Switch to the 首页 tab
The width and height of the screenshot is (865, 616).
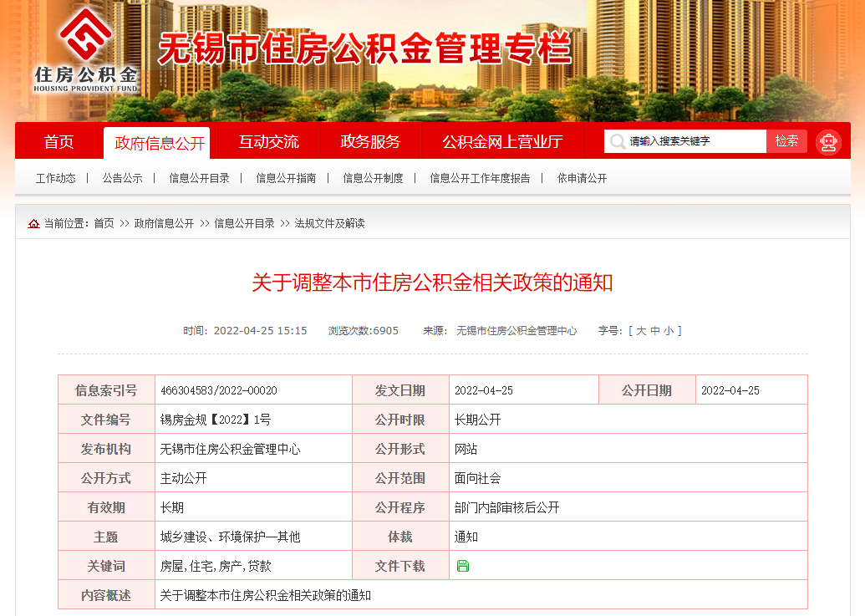coord(58,141)
